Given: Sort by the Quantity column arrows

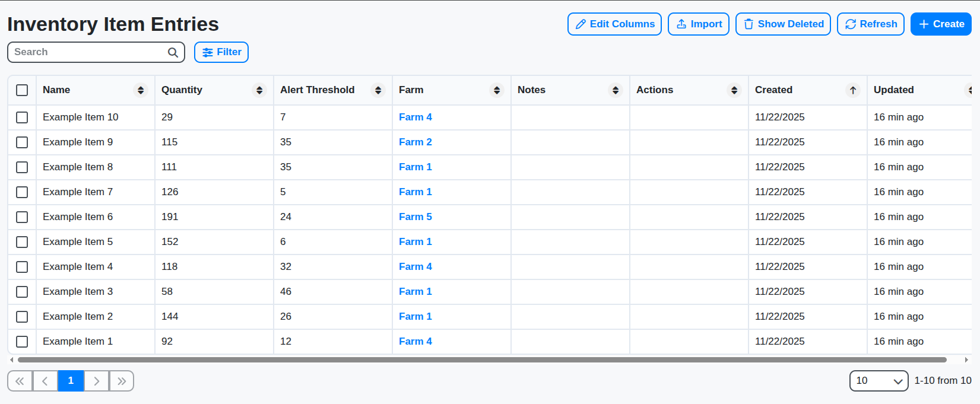Looking at the screenshot, I should (259, 90).
